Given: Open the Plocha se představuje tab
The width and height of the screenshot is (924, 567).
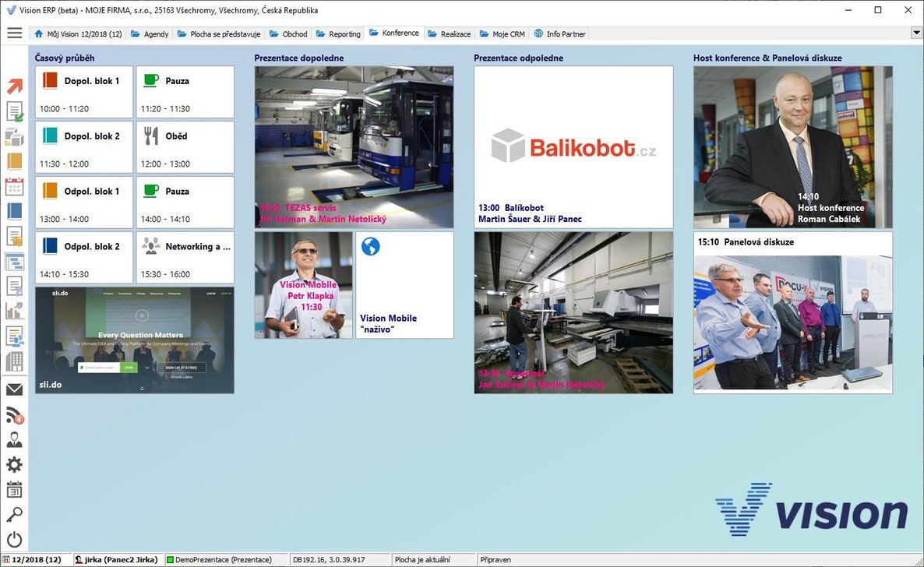Looking at the screenshot, I should click(219, 33).
